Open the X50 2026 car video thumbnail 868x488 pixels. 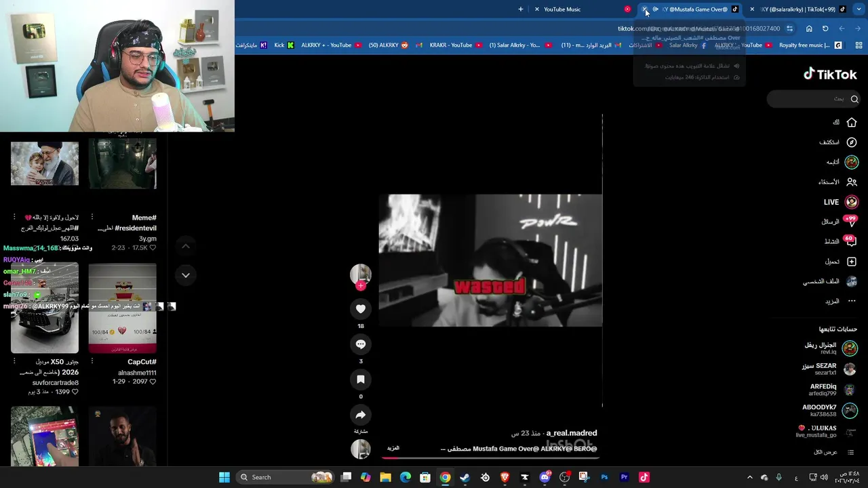pos(45,308)
